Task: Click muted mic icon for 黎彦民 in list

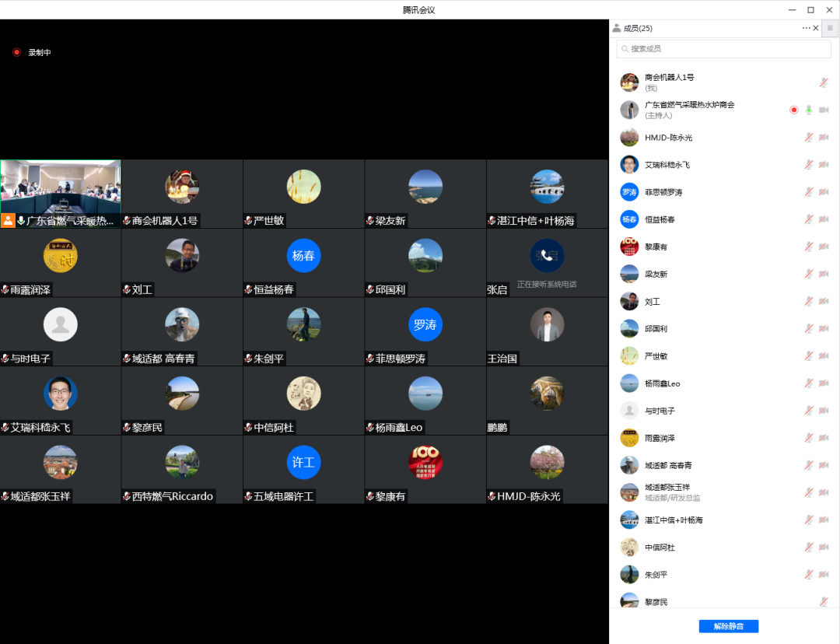Action: 824,602
